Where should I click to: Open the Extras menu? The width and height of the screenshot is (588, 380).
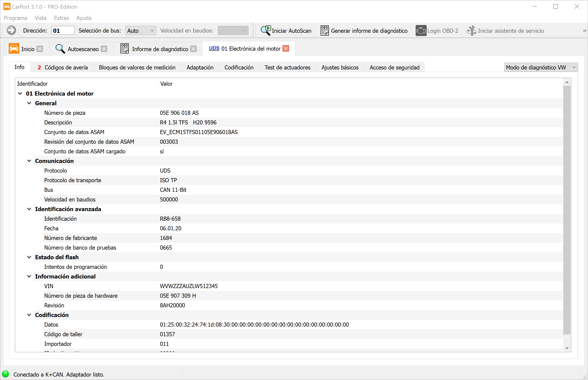click(61, 18)
